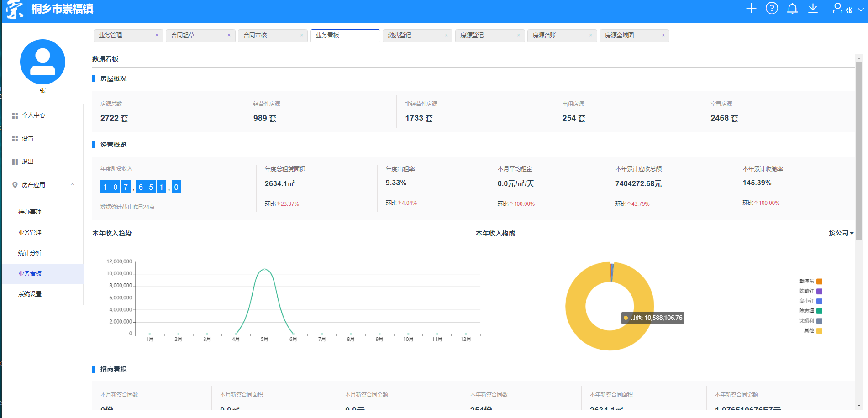Toggle the 戴伟东 orange legend swatch
Viewport: 868px width, 418px height.
(x=819, y=282)
